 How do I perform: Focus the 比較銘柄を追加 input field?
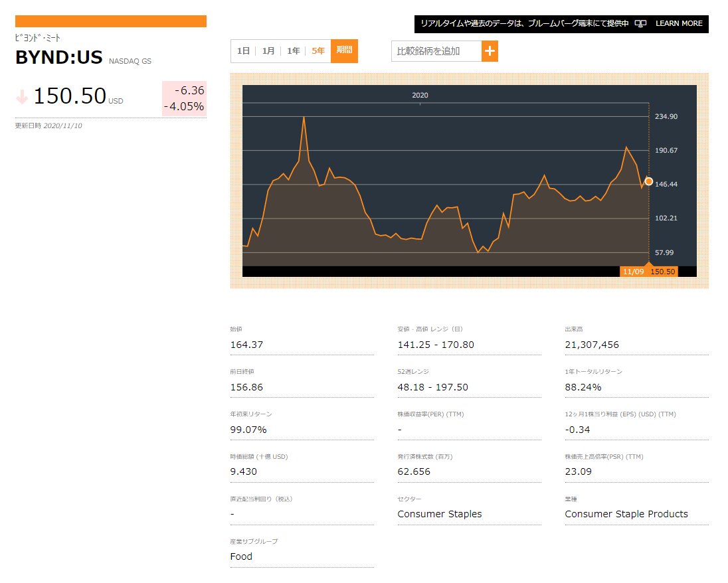pos(436,51)
